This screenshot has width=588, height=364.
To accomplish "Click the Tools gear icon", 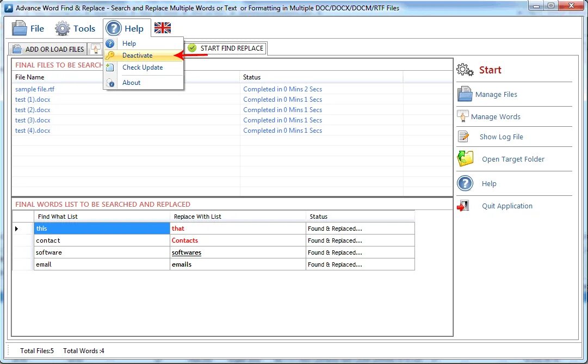I will coord(62,28).
